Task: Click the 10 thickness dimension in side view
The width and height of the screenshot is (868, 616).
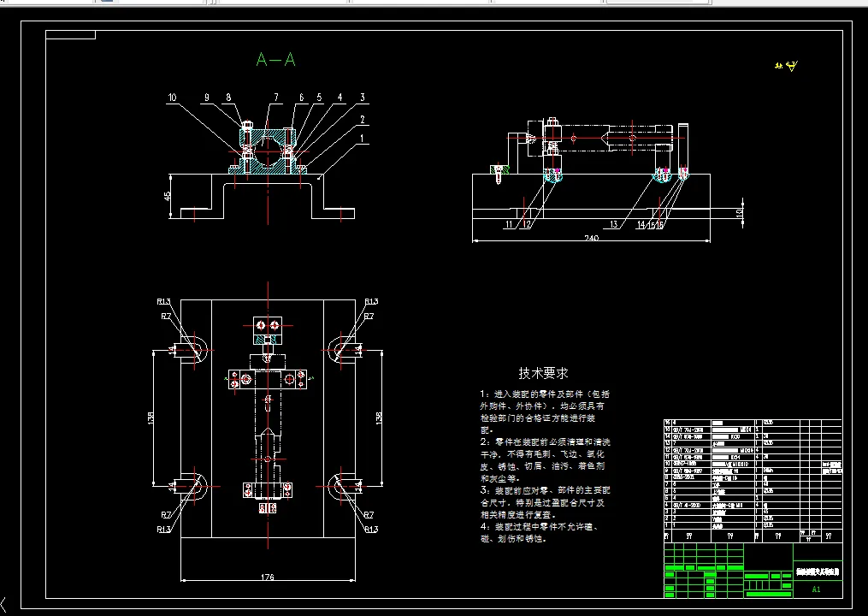Action: pos(739,213)
